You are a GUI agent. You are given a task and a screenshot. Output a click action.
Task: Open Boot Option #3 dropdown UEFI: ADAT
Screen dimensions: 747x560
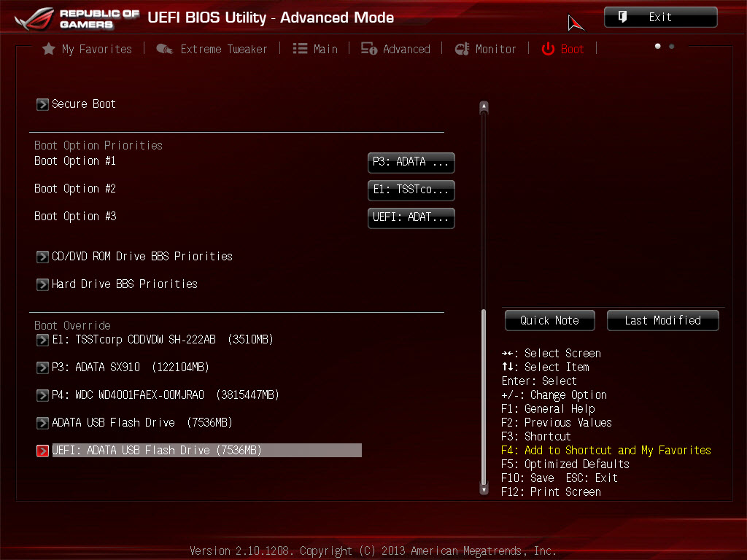[411, 217]
